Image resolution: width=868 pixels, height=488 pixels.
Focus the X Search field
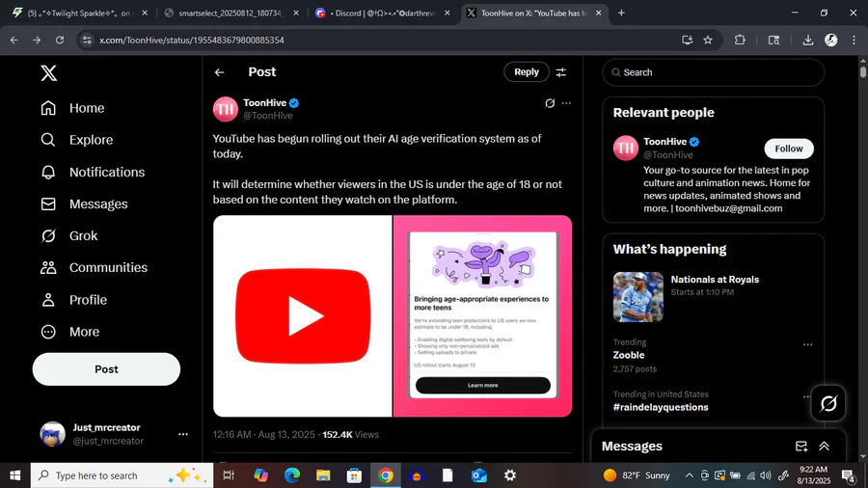(713, 72)
